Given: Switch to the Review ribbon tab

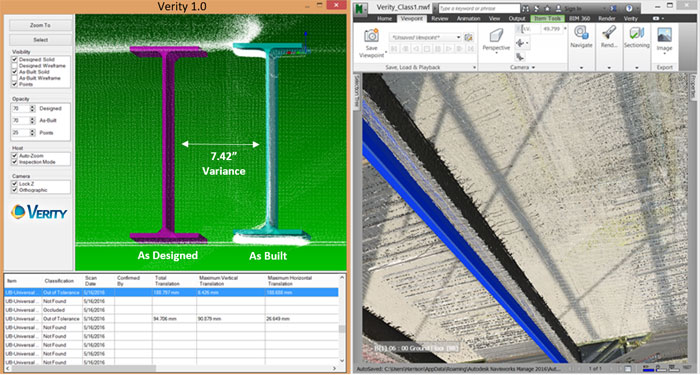Looking at the screenshot, I should coord(439,19).
